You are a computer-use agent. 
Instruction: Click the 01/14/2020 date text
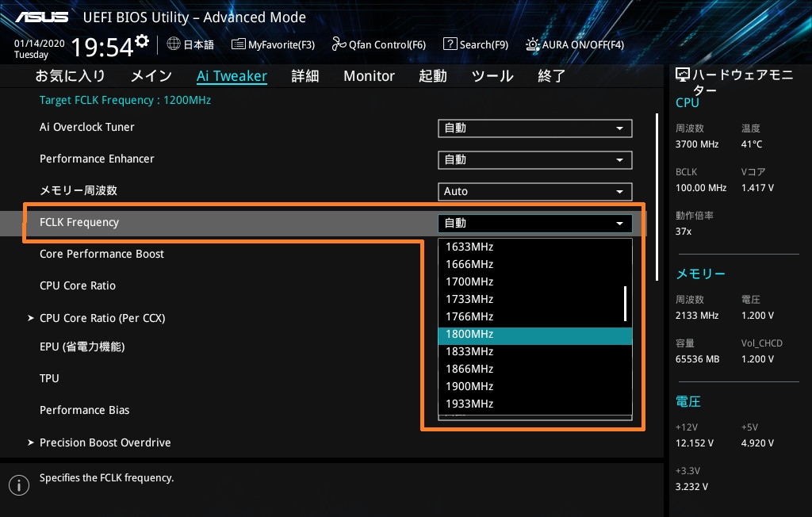click(40, 44)
